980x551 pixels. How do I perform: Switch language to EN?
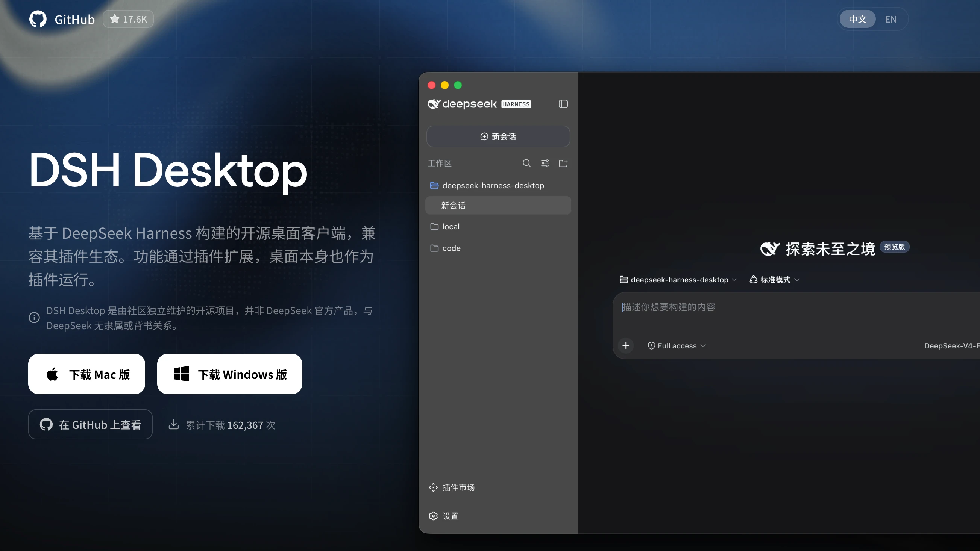(x=890, y=19)
